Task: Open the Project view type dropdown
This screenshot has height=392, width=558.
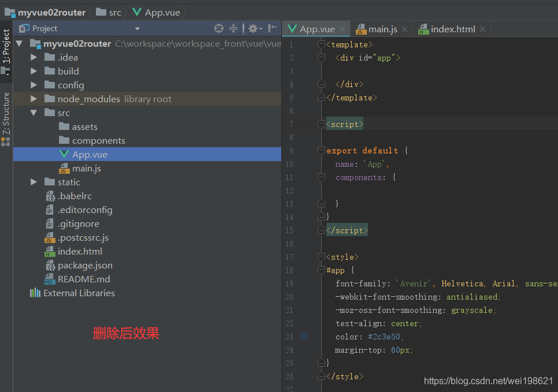Action: [137, 29]
